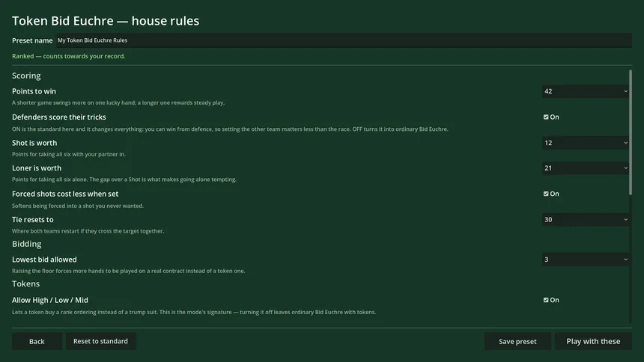The image size is (644, 362).
Task: Click the Play with these button
Action: point(594,342)
